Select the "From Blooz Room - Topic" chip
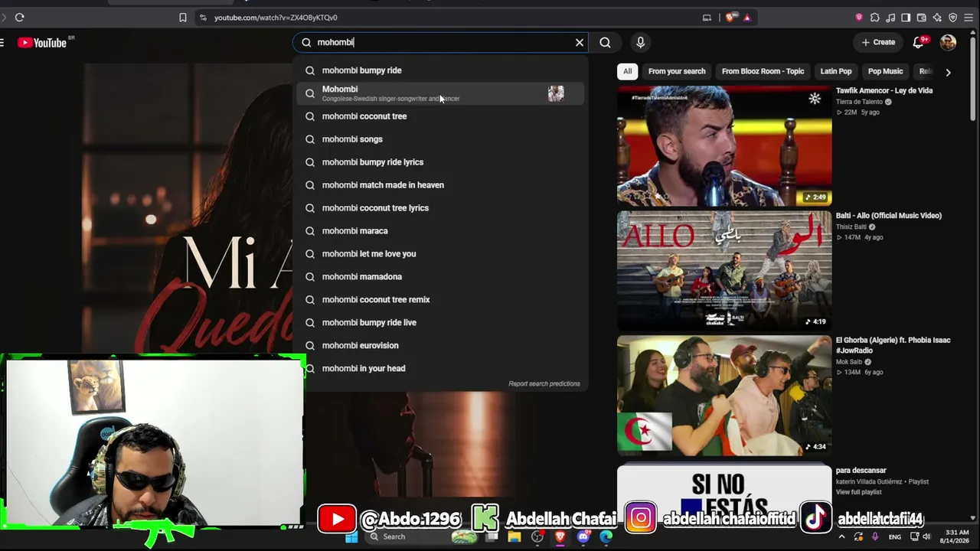This screenshot has width=980, height=551. tap(763, 72)
